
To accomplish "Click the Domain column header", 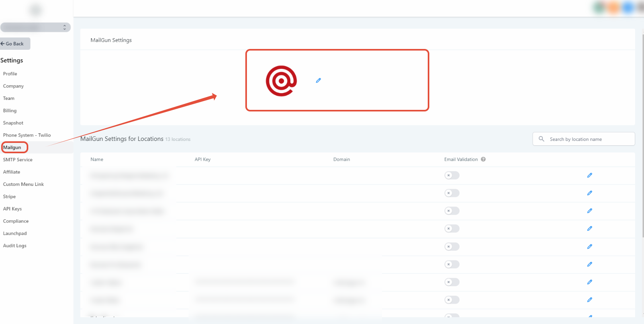I will (342, 159).
